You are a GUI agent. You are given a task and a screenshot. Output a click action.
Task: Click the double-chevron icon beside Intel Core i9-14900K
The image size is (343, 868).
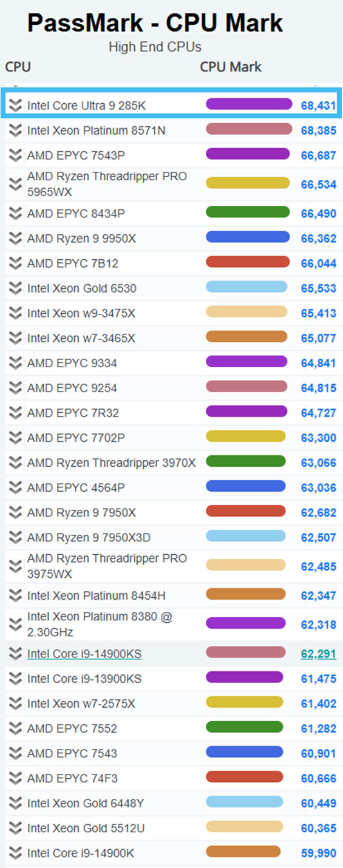pos(16,853)
